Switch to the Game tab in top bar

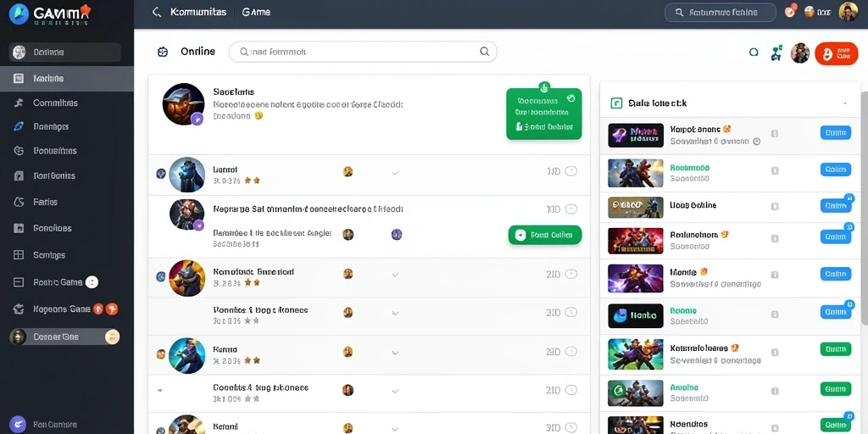click(x=256, y=12)
